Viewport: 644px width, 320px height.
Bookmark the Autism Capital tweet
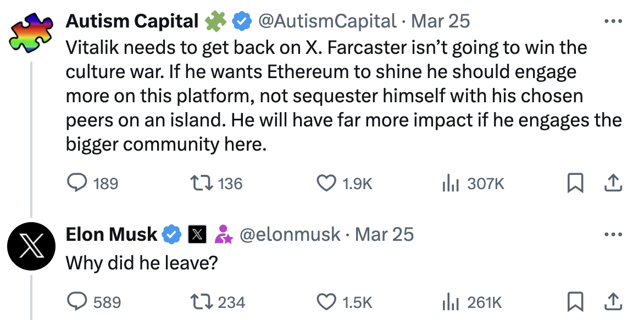pos(574,184)
